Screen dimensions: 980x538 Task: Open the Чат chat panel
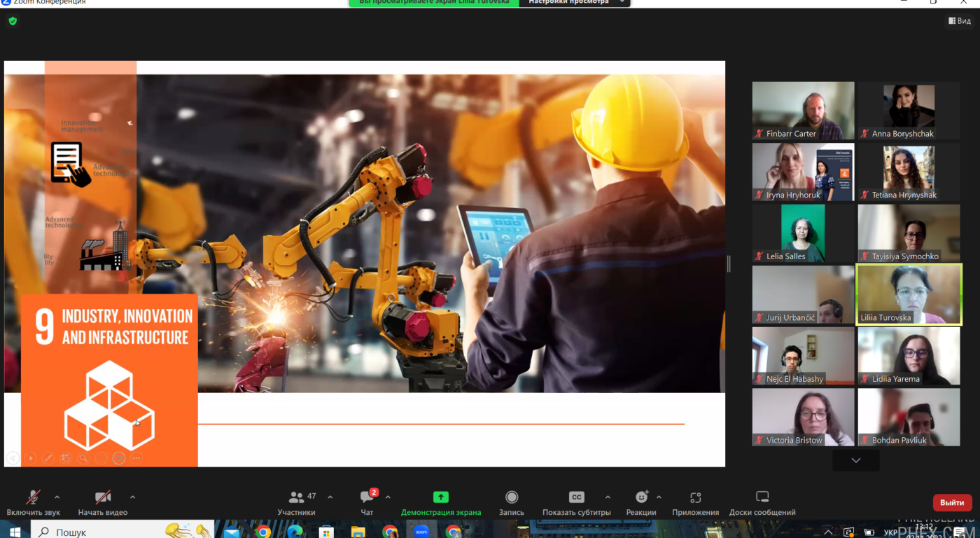[367, 498]
